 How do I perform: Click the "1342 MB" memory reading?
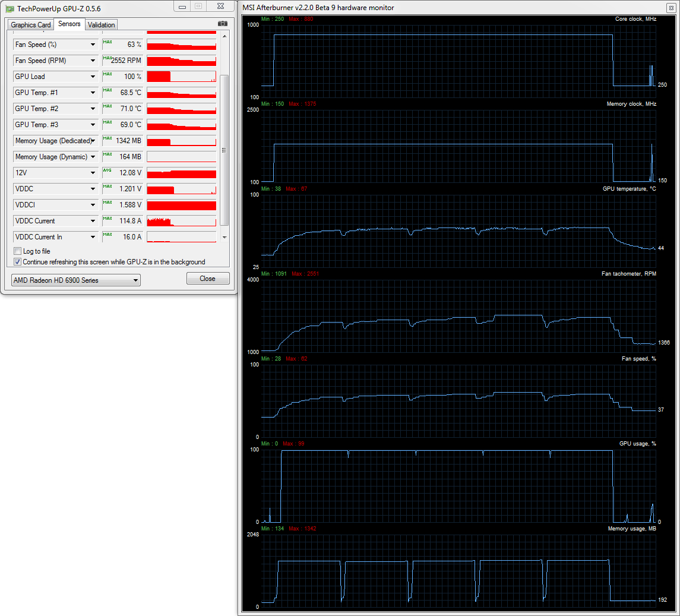[129, 141]
